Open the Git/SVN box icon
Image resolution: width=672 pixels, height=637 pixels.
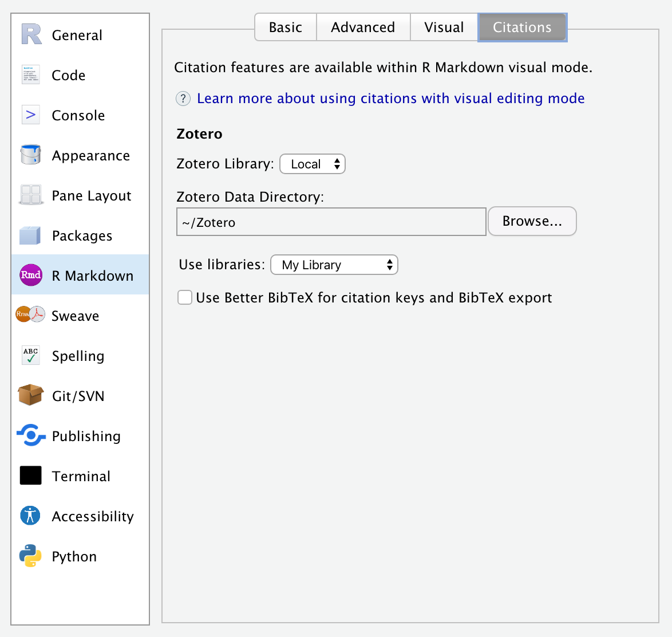[31, 395]
